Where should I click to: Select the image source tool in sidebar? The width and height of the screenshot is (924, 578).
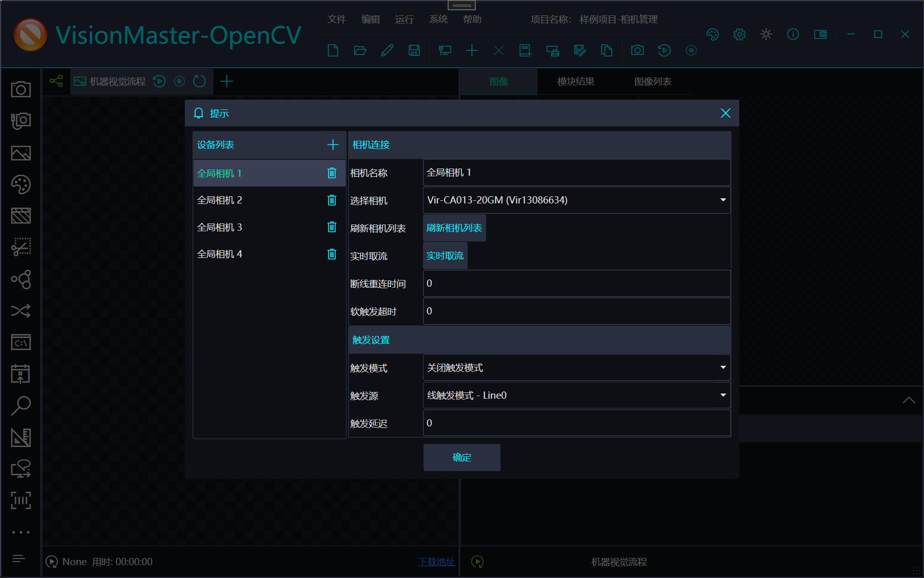(x=21, y=153)
